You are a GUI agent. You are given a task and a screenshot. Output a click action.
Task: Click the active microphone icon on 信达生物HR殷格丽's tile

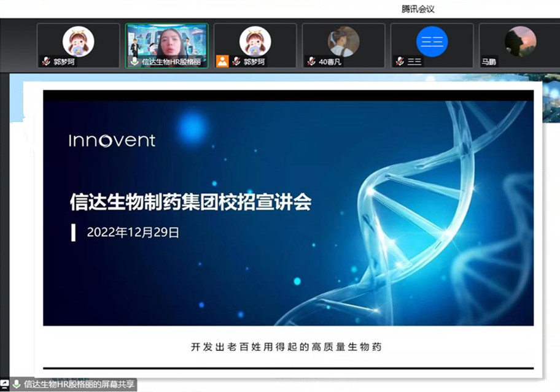coord(134,61)
